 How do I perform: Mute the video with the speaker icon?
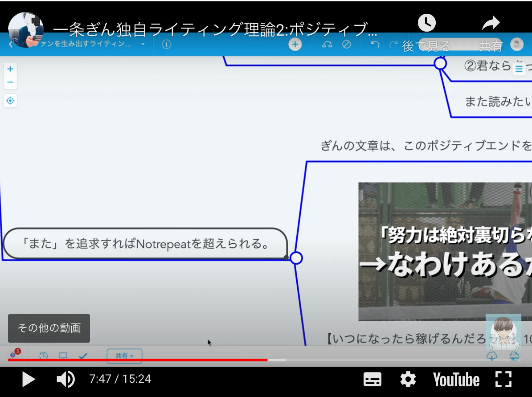[65, 379]
